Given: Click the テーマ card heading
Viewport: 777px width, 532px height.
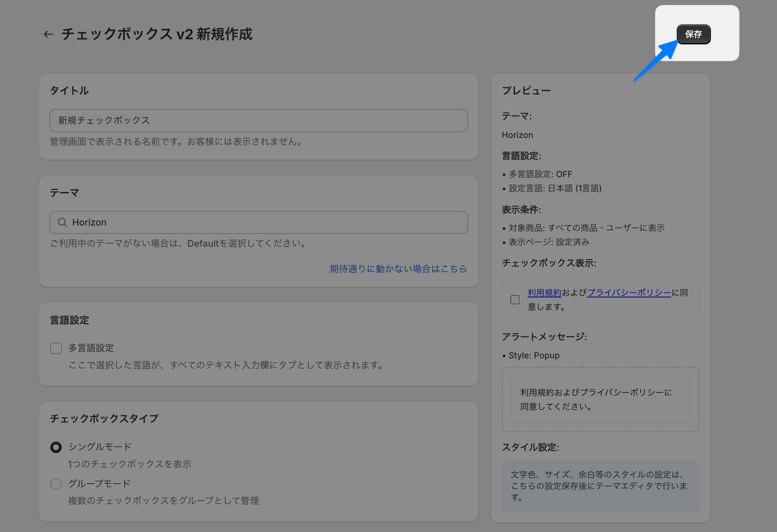Looking at the screenshot, I should point(64,193).
